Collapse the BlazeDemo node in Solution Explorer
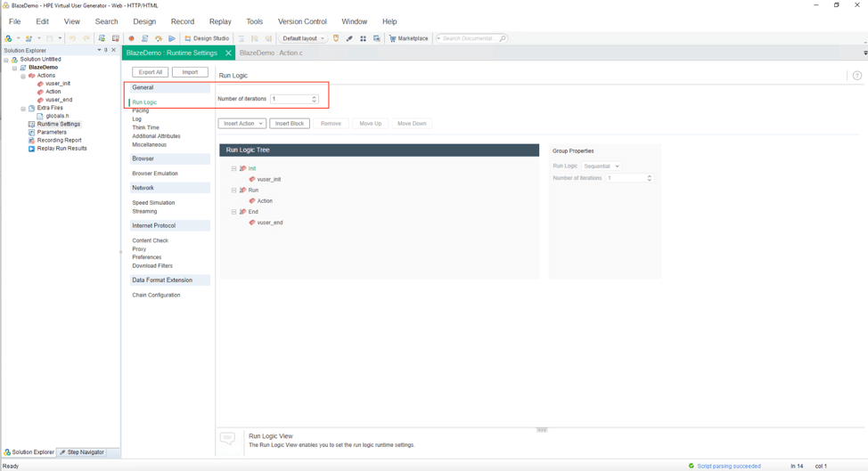868x471 pixels. (15, 68)
